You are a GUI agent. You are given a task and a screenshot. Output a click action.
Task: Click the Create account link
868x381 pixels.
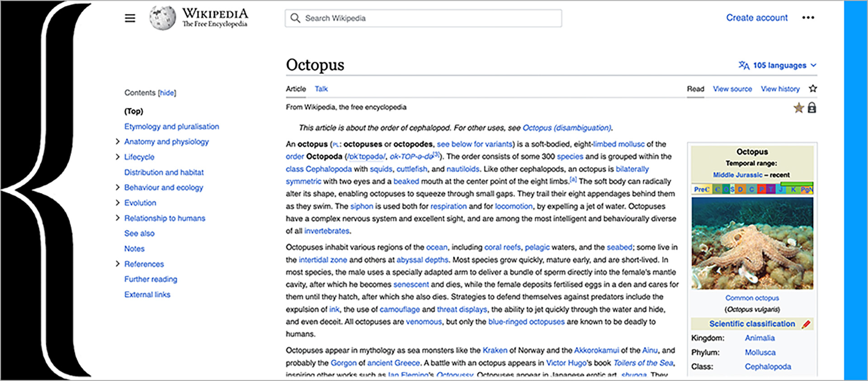click(x=756, y=18)
